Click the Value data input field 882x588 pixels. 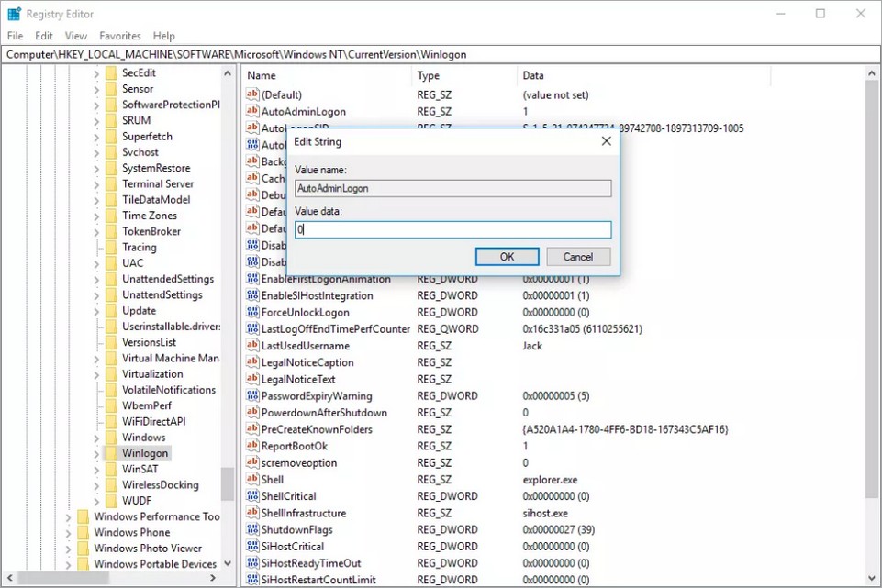(x=452, y=229)
